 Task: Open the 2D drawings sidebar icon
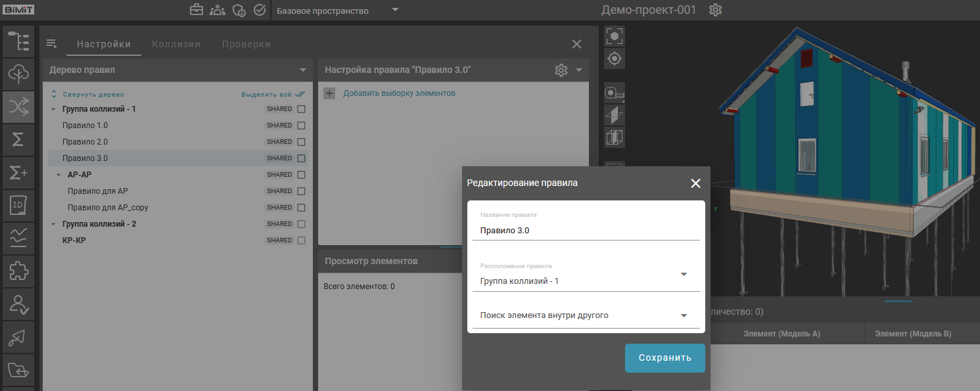point(18,206)
